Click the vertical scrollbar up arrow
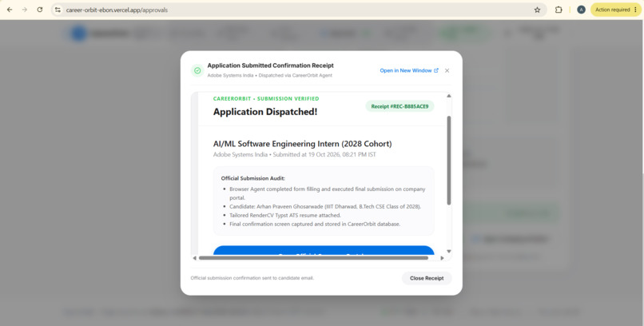Viewport: 644px width, 326px height. pos(448,96)
